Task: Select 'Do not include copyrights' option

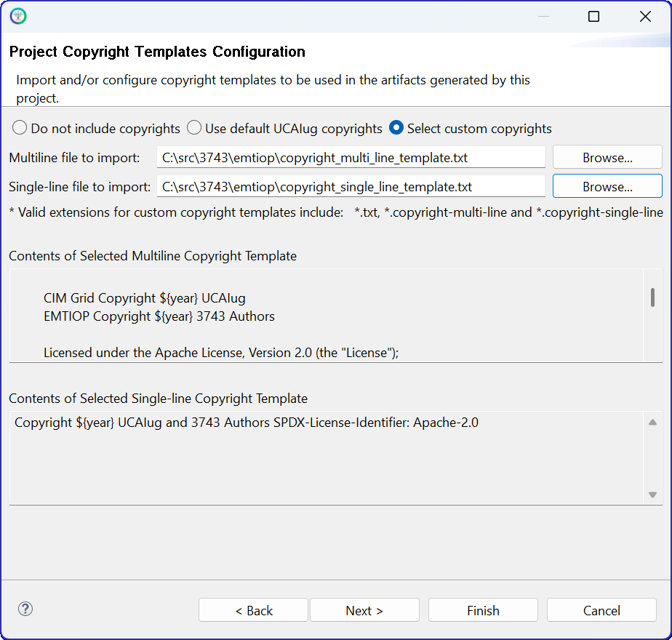Action: point(20,128)
